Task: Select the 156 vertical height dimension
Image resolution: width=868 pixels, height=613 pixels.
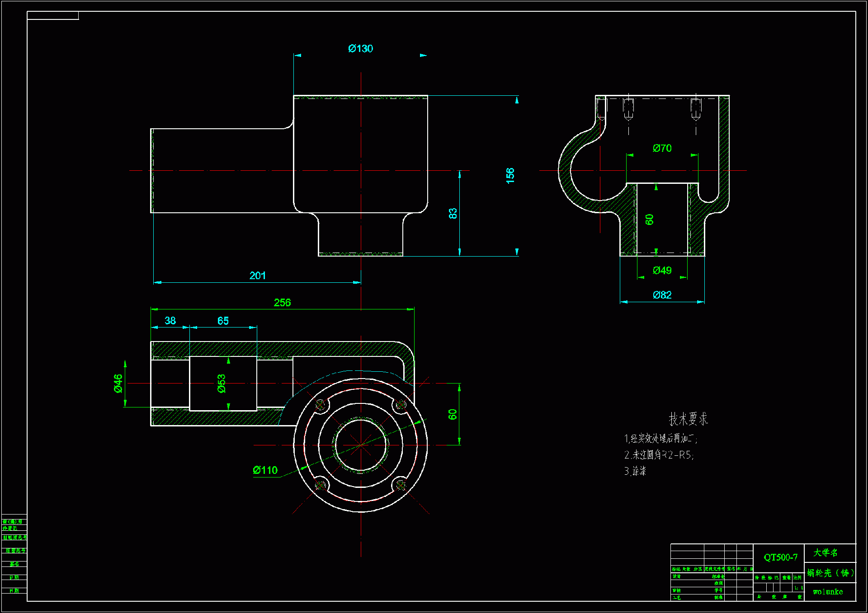Action: [510, 175]
